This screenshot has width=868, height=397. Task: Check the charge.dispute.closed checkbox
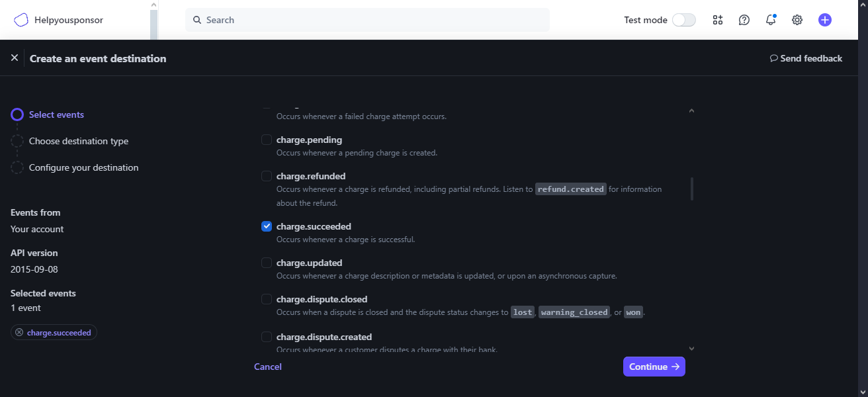click(267, 299)
